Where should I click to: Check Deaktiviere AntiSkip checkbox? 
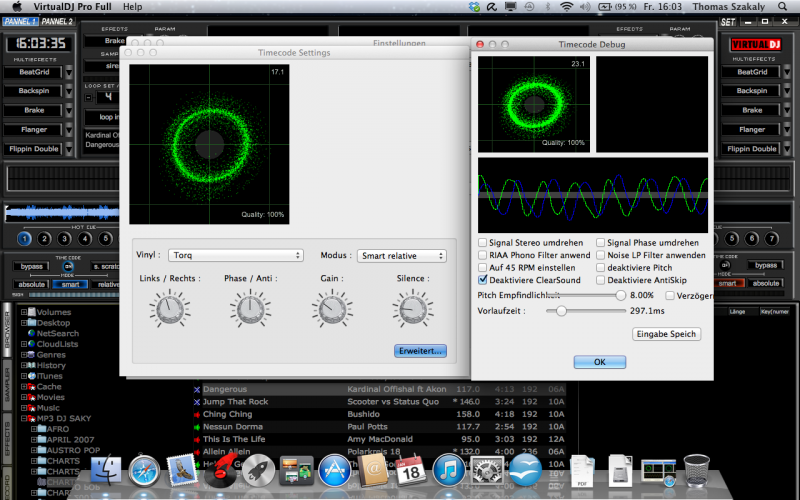click(601, 280)
